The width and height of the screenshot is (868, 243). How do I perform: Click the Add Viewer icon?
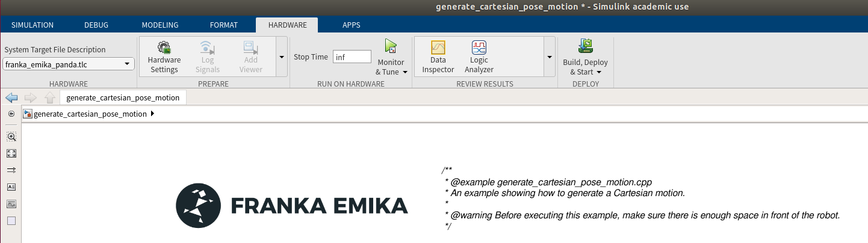[x=250, y=48]
